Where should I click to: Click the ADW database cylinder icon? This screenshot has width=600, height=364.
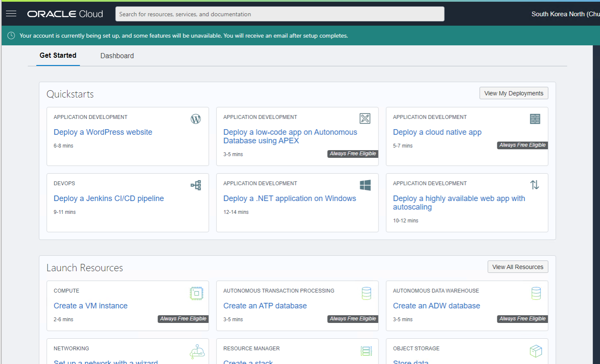coord(536,293)
